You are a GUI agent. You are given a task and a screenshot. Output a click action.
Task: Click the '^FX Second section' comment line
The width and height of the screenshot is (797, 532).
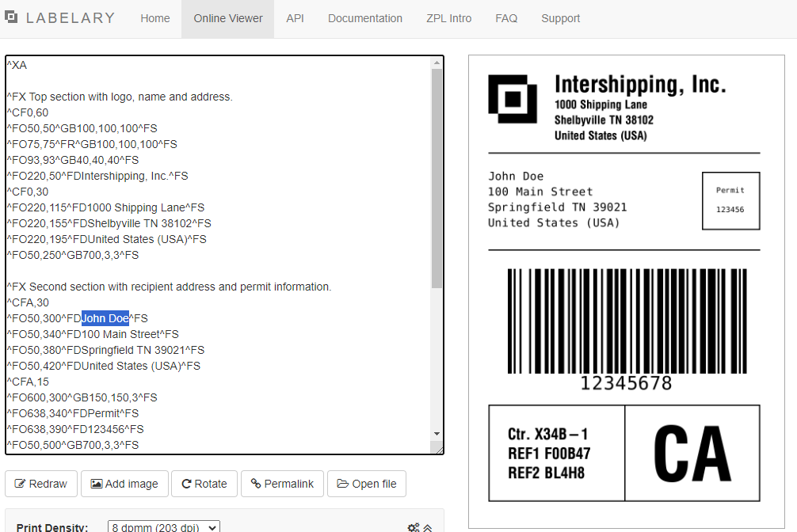pos(169,287)
